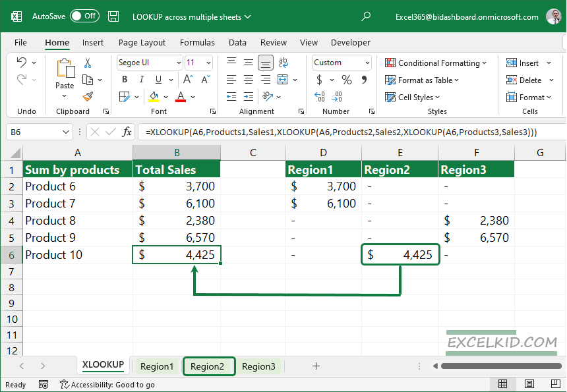Expand the Paste options arrow
This screenshot has width=567, height=392.
click(65, 96)
